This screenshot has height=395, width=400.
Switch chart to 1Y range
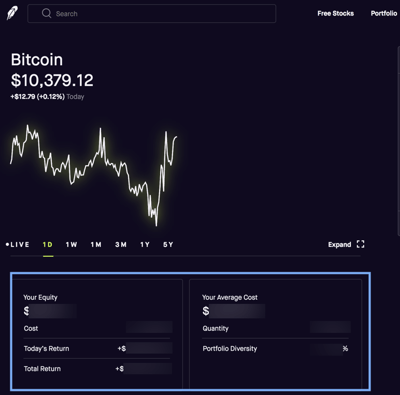[x=145, y=244]
